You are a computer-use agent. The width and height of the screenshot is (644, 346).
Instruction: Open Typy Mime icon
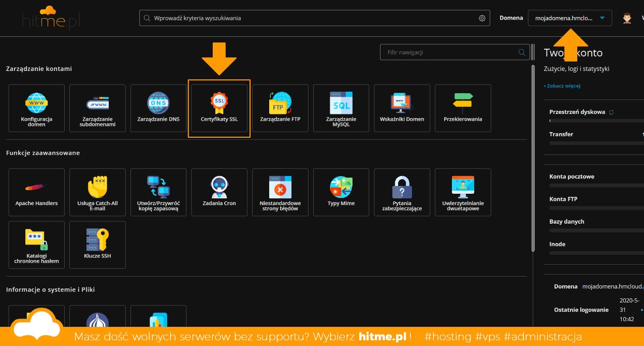[x=341, y=186]
